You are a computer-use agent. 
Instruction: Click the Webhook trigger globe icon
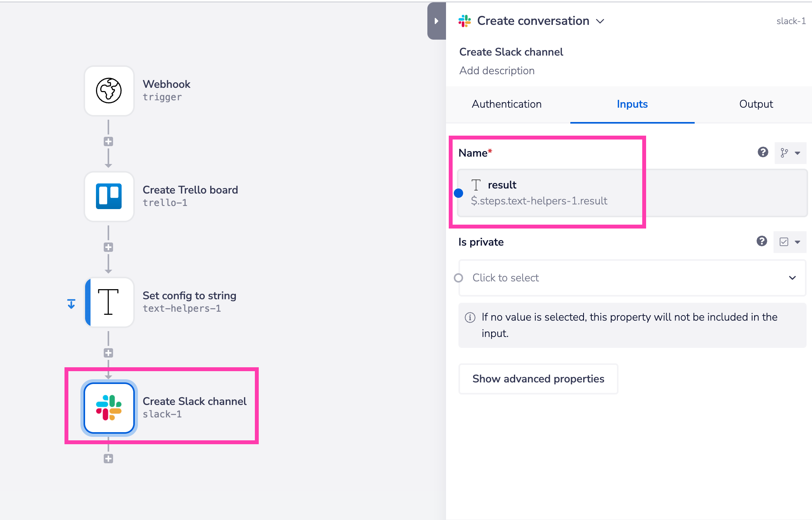point(109,91)
